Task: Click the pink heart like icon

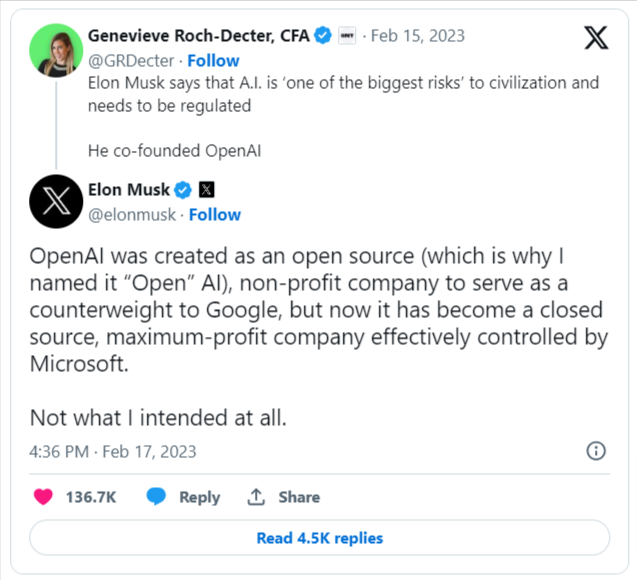Action: pos(43,497)
